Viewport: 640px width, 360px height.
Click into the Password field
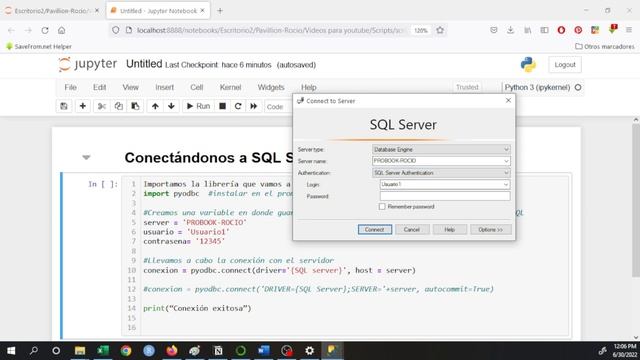pos(445,196)
